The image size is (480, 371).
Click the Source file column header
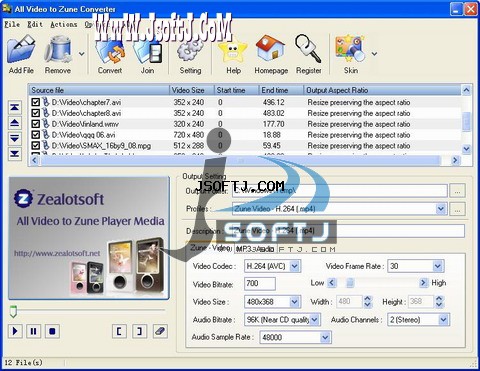[99, 90]
